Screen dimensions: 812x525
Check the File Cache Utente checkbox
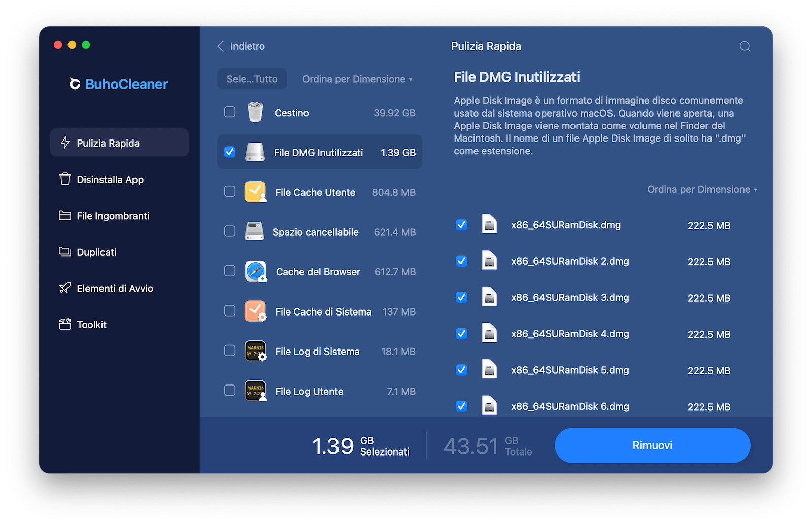click(x=230, y=191)
